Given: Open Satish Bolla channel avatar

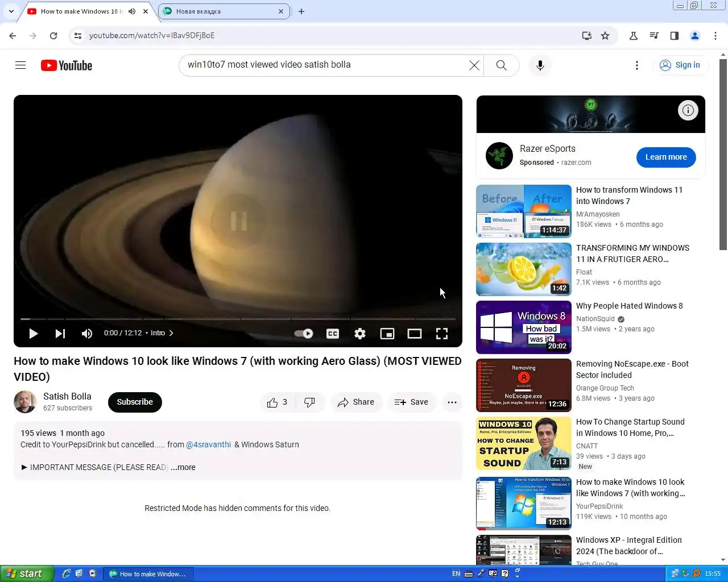Looking at the screenshot, I should (25, 402).
